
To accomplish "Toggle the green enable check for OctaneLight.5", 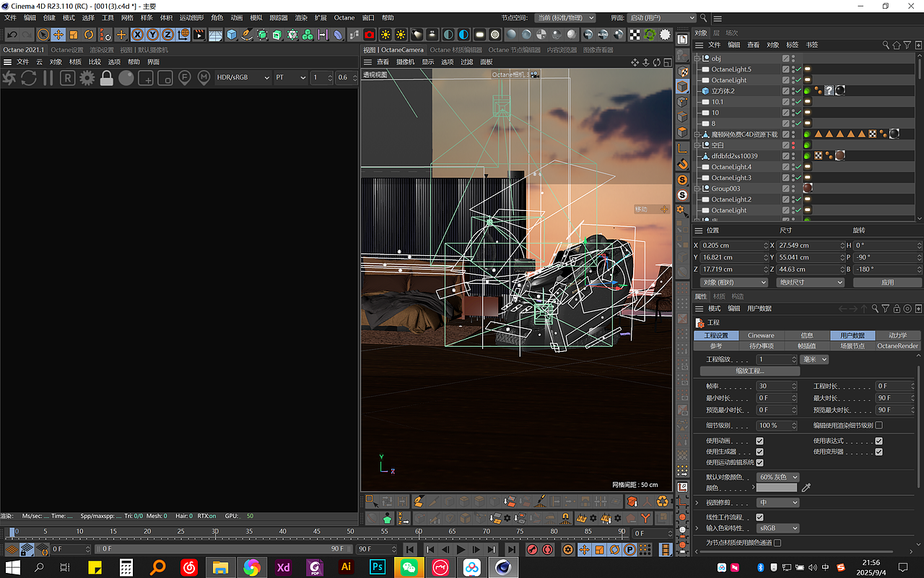I will 798,69.
